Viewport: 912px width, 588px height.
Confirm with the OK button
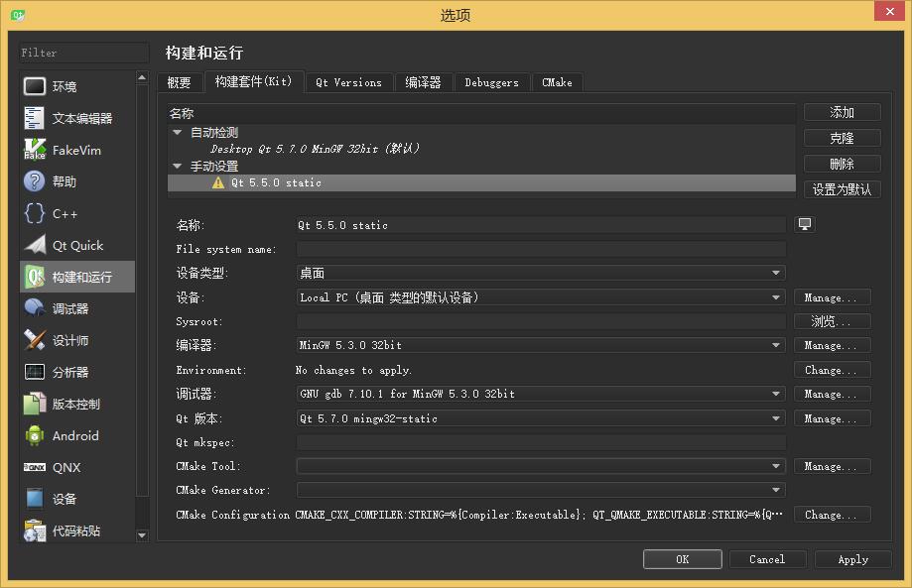pos(682,559)
